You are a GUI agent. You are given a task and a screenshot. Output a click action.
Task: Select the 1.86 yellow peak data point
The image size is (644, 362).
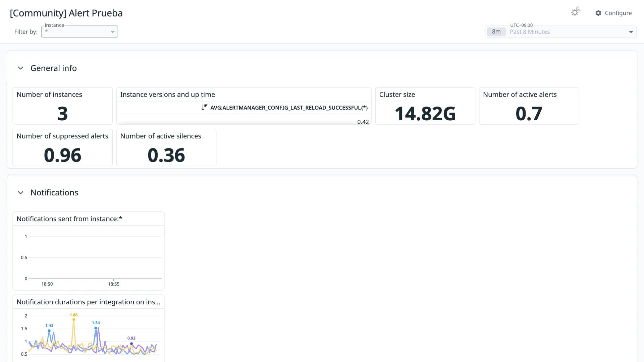point(74,319)
